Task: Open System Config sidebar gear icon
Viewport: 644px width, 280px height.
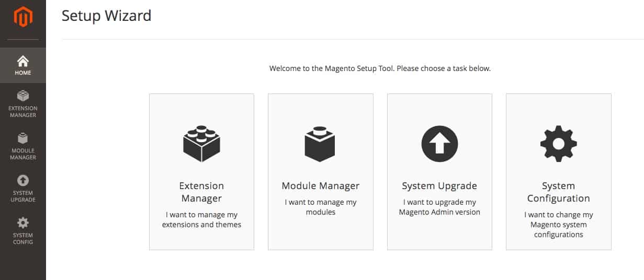Action: pyautogui.click(x=23, y=223)
